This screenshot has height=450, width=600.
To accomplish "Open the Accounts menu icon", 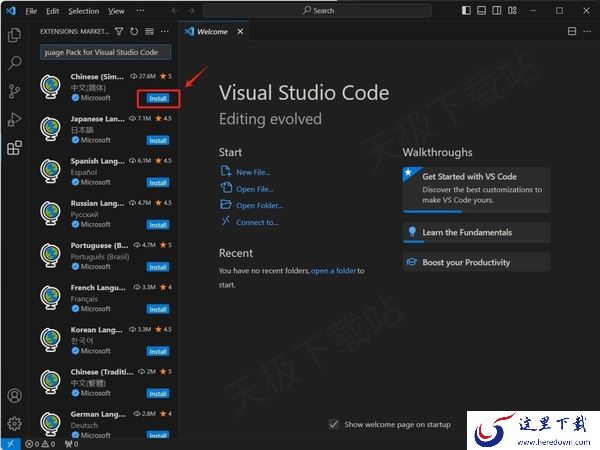I will coord(15,395).
